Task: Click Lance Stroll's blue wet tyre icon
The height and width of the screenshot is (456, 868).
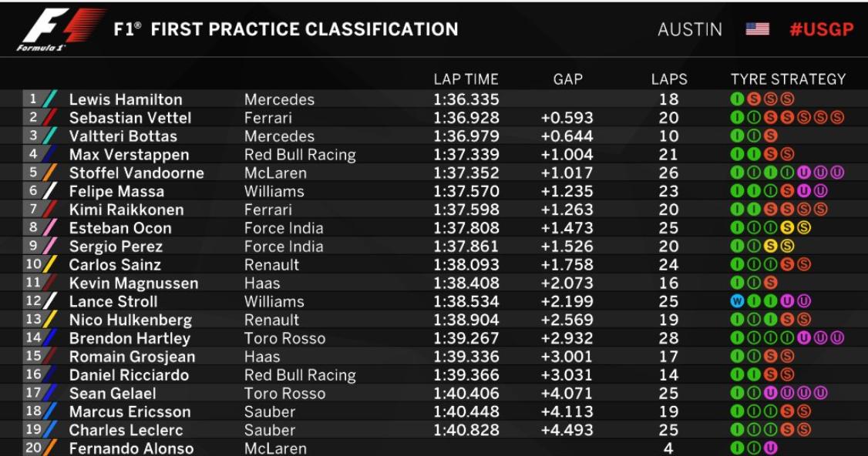Action: pyautogui.click(x=737, y=301)
